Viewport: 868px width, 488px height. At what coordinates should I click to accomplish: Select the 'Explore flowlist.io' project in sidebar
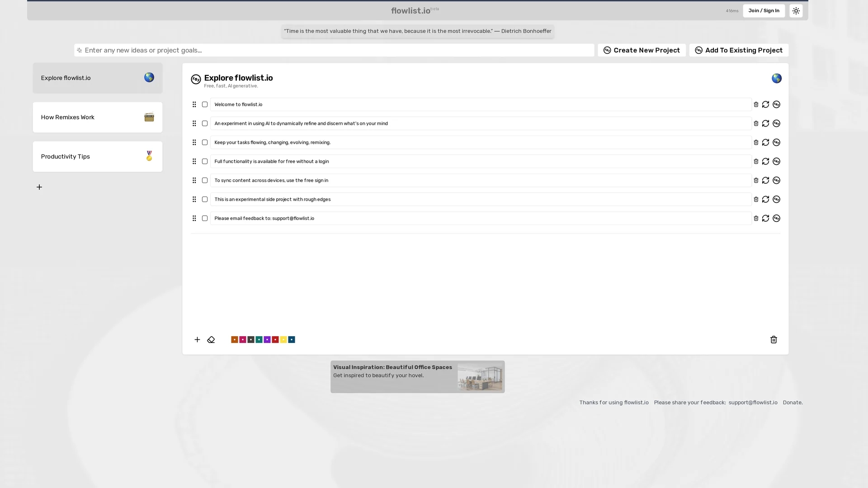98,78
